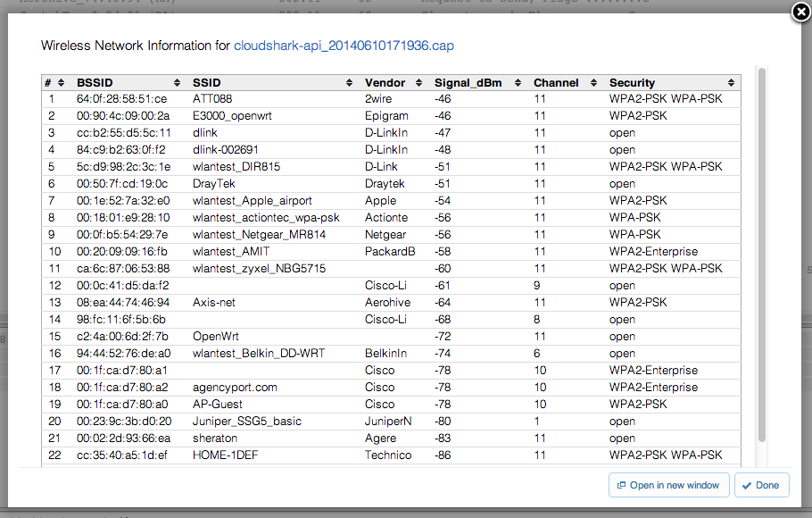Click the Technico vendor cell

[388, 455]
